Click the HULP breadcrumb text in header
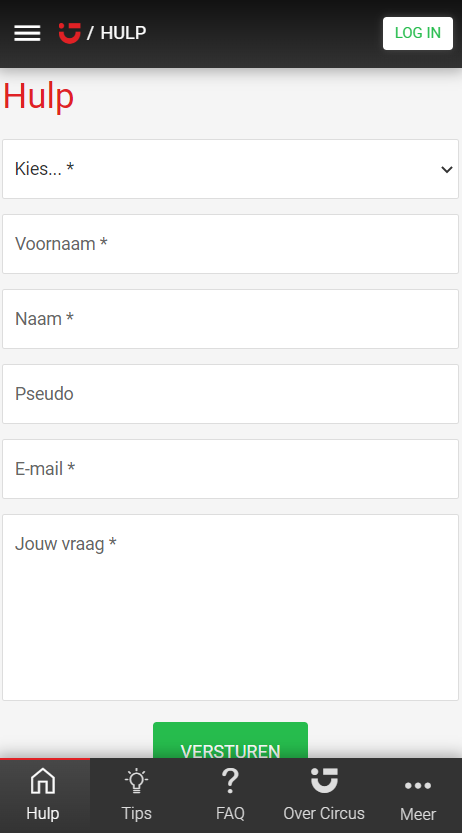The image size is (462, 833). click(x=123, y=33)
